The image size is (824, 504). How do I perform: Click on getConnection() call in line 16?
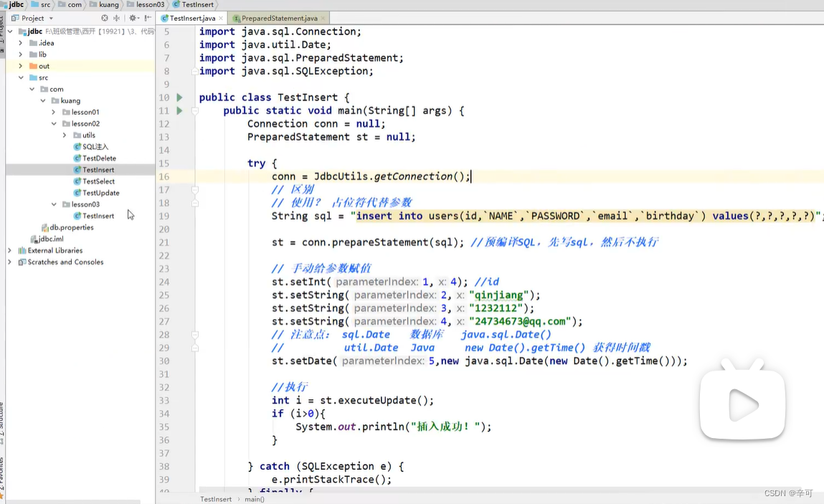click(x=420, y=176)
